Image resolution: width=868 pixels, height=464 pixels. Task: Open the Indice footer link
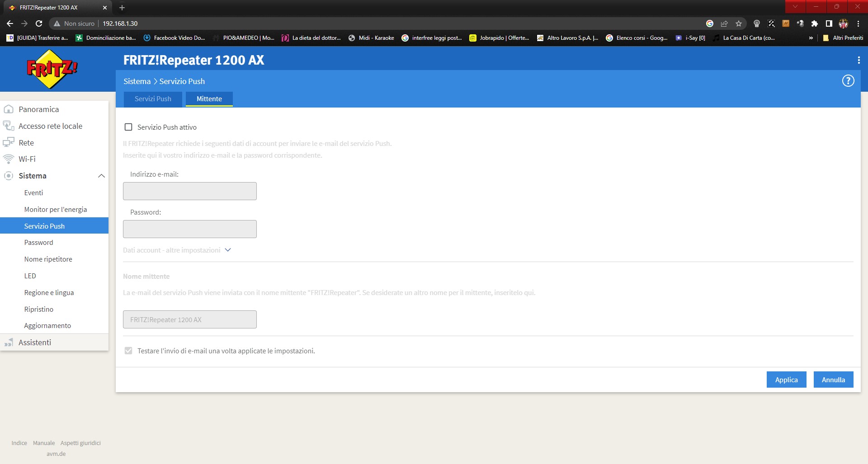(19, 443)
